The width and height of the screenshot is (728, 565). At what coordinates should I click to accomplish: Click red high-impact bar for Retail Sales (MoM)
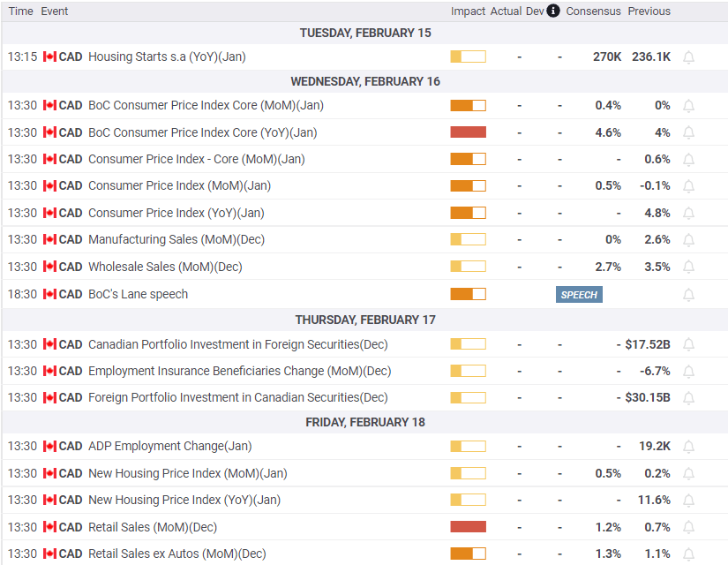[468, 527]
